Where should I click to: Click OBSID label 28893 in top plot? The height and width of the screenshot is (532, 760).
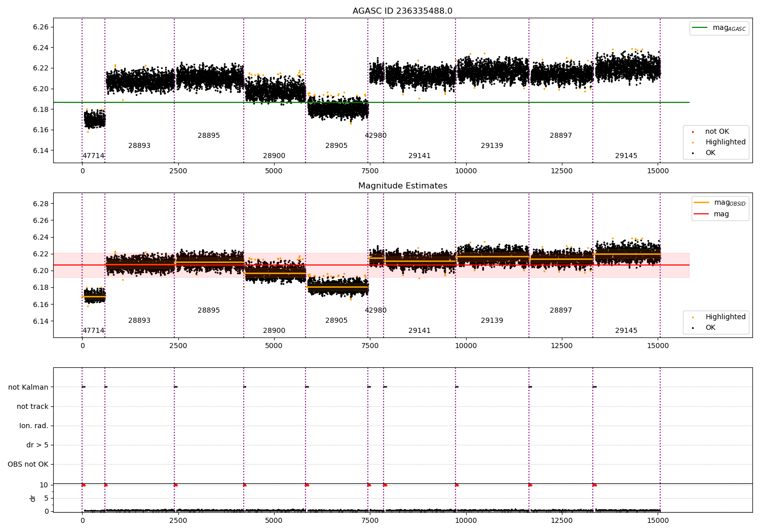pyautogui.click(x=139, y=146)
